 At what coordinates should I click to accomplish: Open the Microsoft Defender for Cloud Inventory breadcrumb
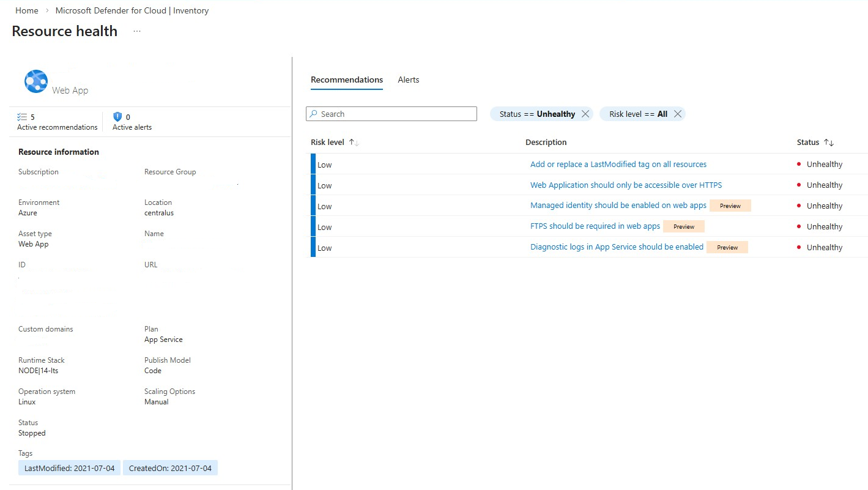132,10
